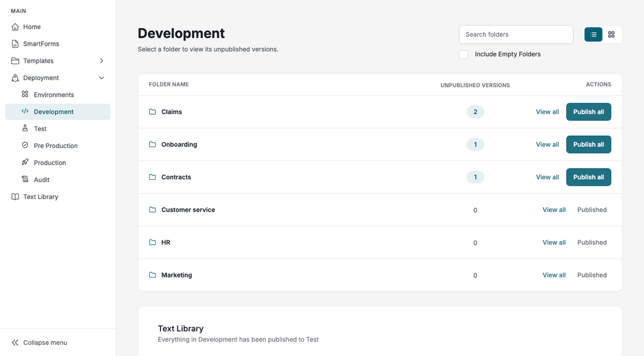Click the Pre Production shield icon
644x356 pixels.
[x=25, y=145]
